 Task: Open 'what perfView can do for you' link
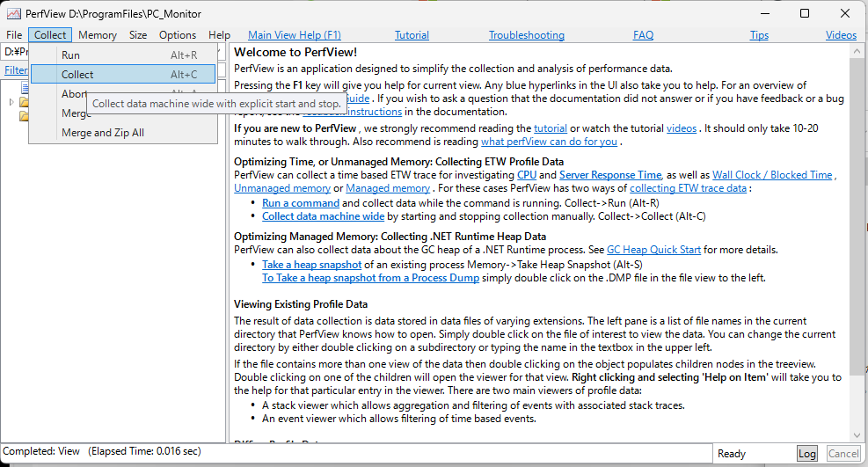coord(549,142)
